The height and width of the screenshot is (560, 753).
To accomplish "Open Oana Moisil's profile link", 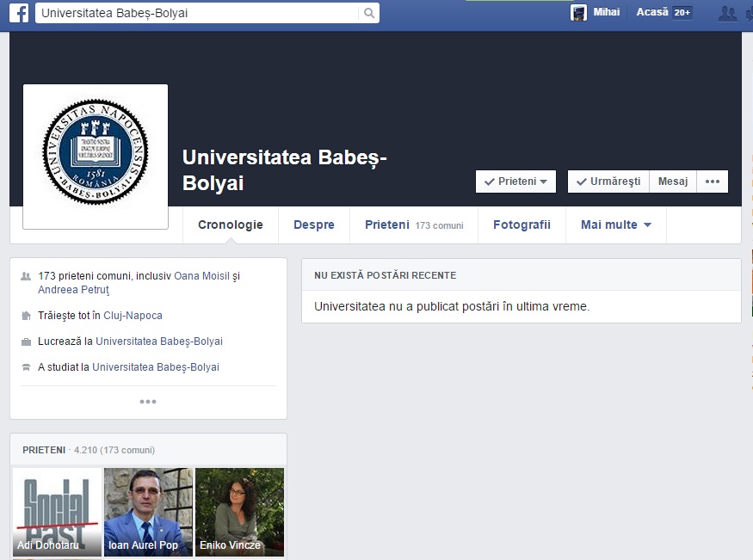I will pos(201,276).
